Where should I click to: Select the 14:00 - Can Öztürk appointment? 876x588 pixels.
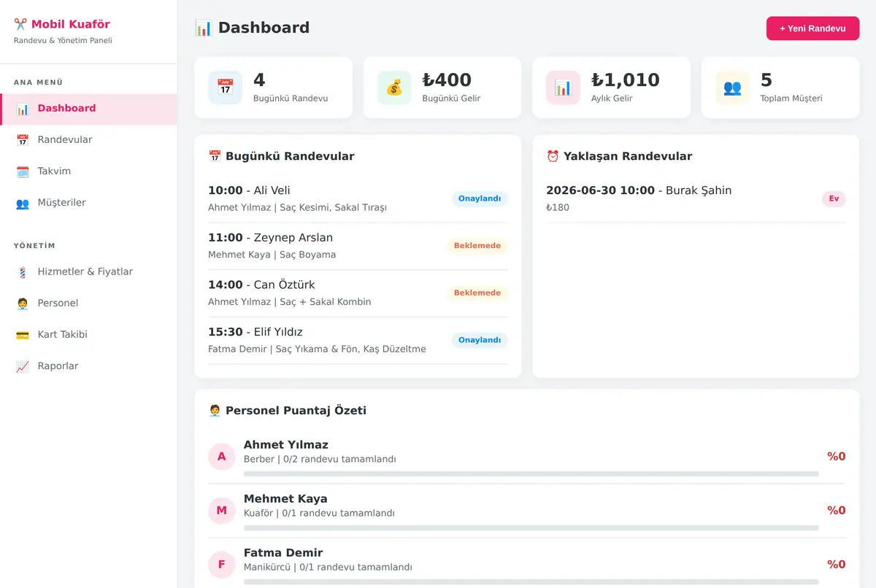tap(358, 293)
